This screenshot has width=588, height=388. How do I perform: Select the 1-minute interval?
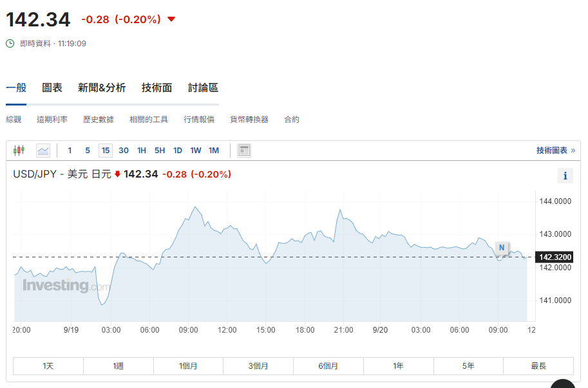click(x=70, y=151)
